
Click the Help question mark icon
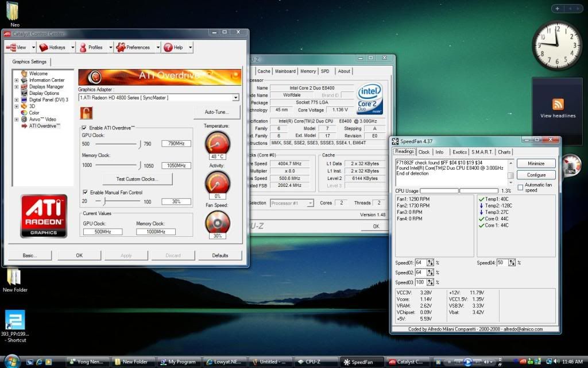(168, 47)
